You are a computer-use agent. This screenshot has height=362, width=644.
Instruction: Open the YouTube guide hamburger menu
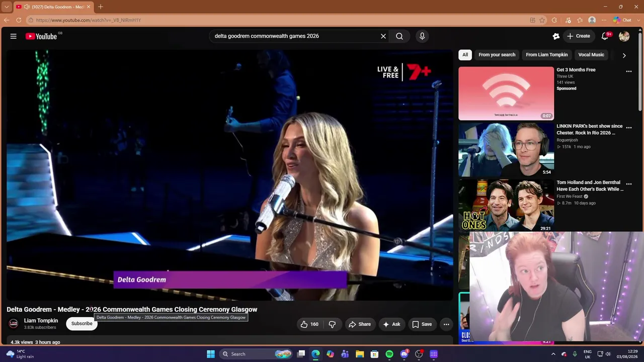click(x=14, y=36)
